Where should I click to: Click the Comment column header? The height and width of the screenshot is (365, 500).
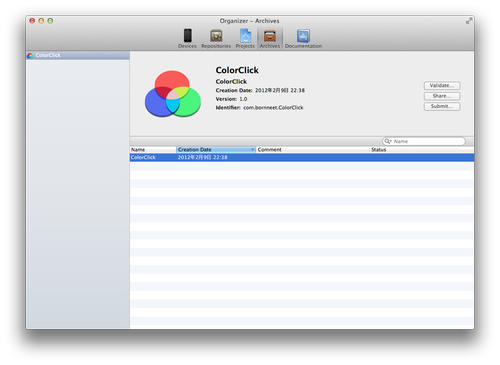pyautogui.click(x=313, y=150)
